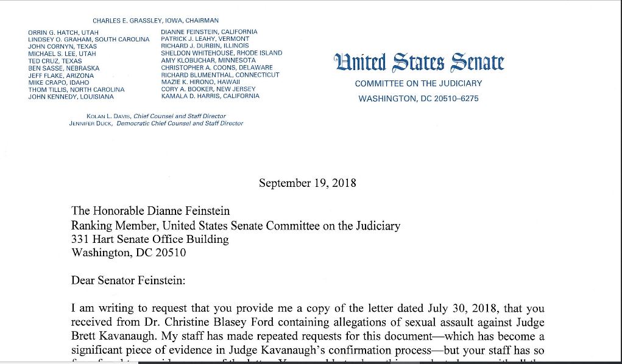Click 'I am writing to request' paragraph start
Screen dimensions: 622x364
[122, 309]
